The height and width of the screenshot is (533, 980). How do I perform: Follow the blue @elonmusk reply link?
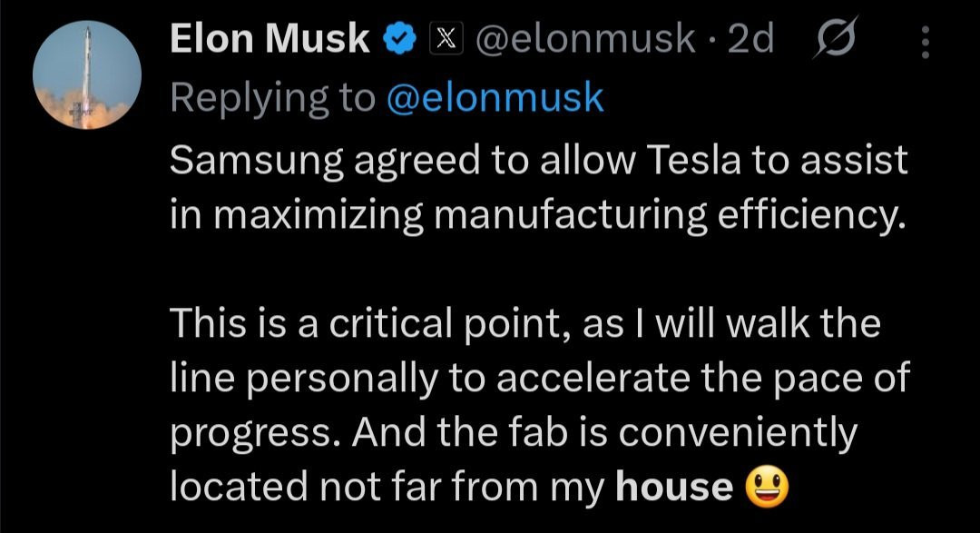pyautogui.click(x=495, y=98)
